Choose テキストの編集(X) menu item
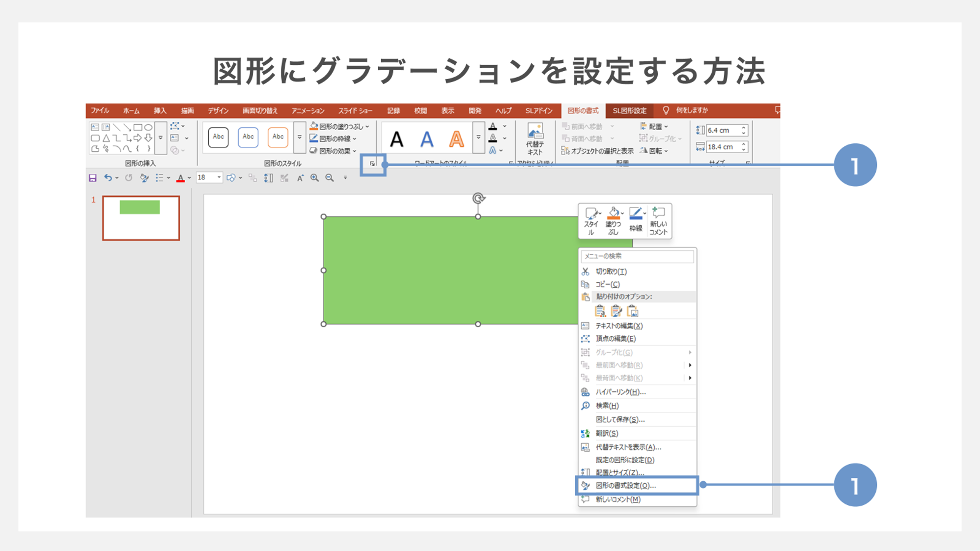Image resolution: width=980 pixels, height=551 pixels. [637, 326]
